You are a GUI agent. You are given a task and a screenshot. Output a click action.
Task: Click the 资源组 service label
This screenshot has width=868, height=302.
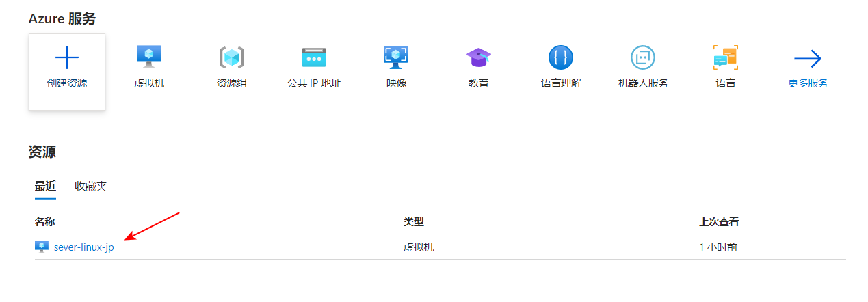[232, 83]
